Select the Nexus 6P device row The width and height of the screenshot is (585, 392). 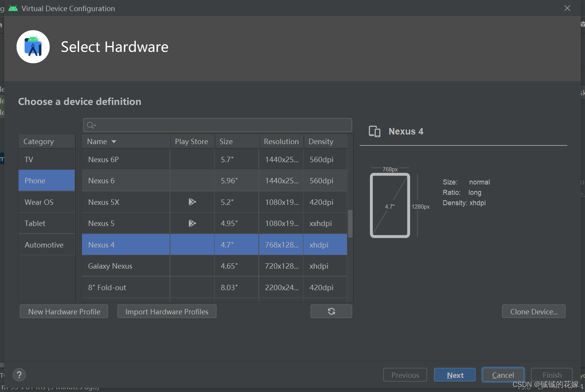pos(214,159)
